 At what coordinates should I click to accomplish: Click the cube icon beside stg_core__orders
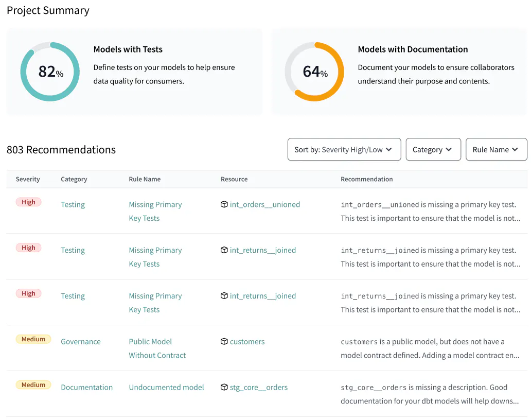[224, 387]
